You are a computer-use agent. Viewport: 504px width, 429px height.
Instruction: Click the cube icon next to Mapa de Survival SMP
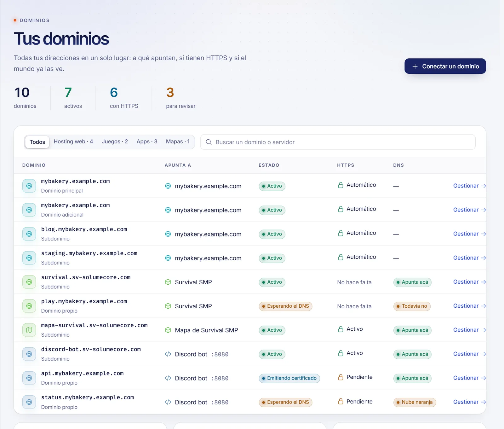point(168,330)
